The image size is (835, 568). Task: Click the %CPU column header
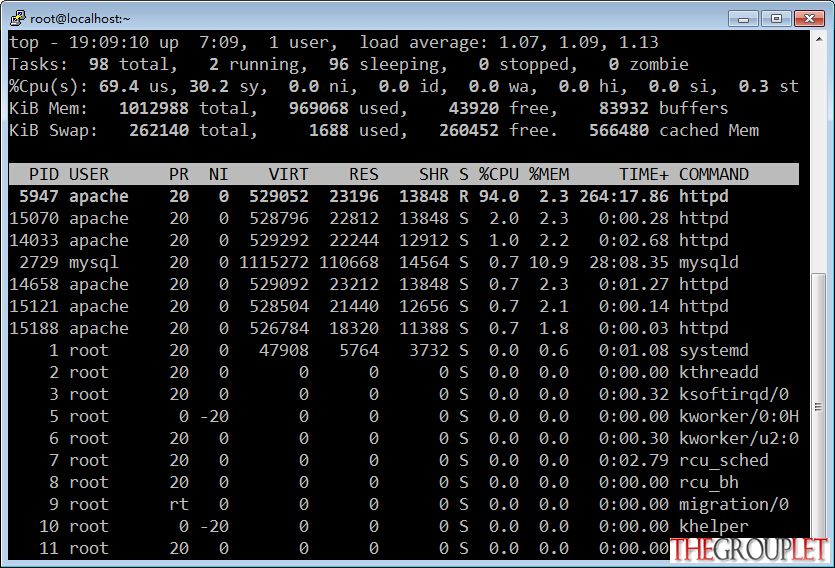click(x=498, y=174)
